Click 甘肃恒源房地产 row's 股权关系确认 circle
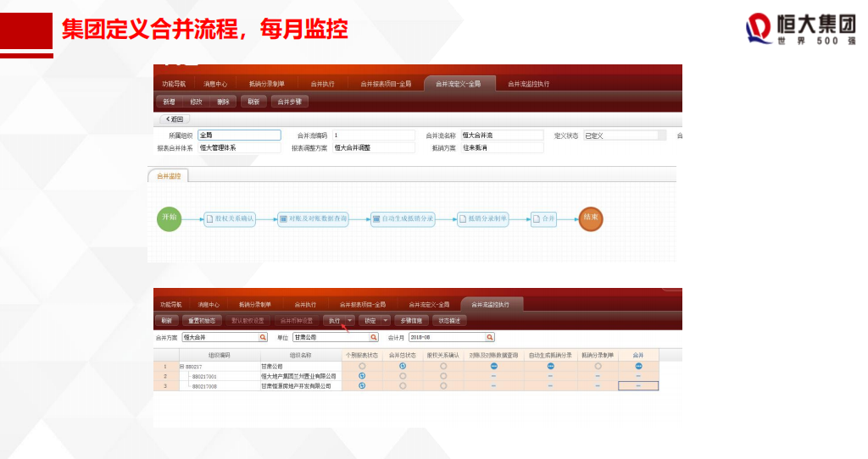 [x=443, y=386]
